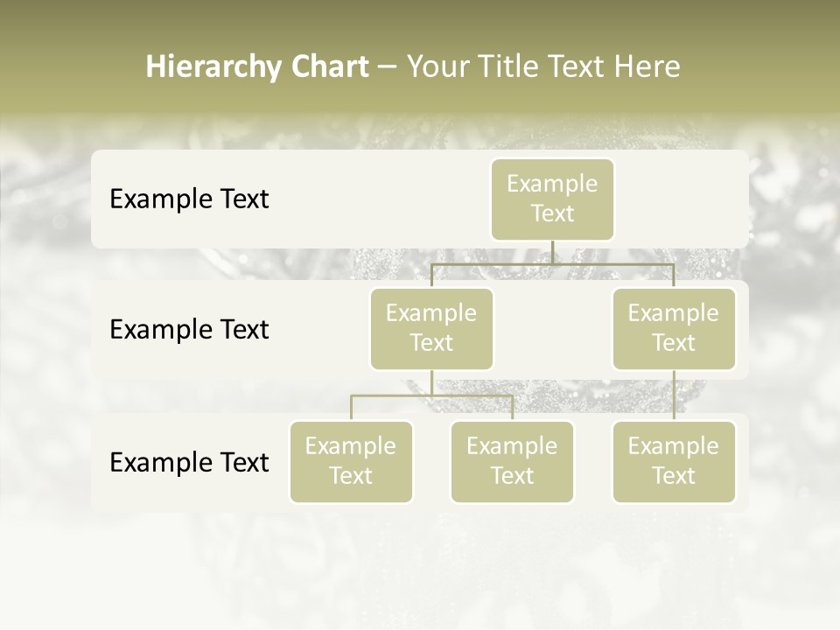840x630 pixels.
Task: Click the second row's "Example Text" label
Action: pos(189,330)
